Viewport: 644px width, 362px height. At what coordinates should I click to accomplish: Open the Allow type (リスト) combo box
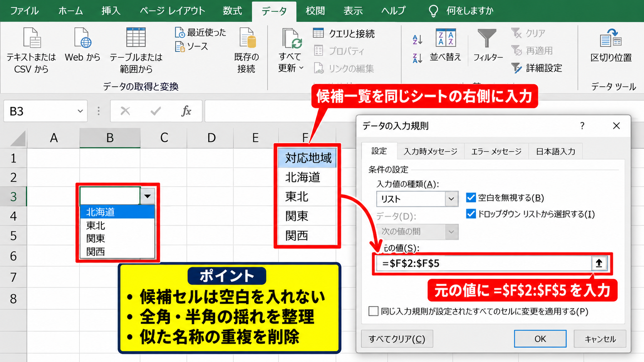point(417,199)
